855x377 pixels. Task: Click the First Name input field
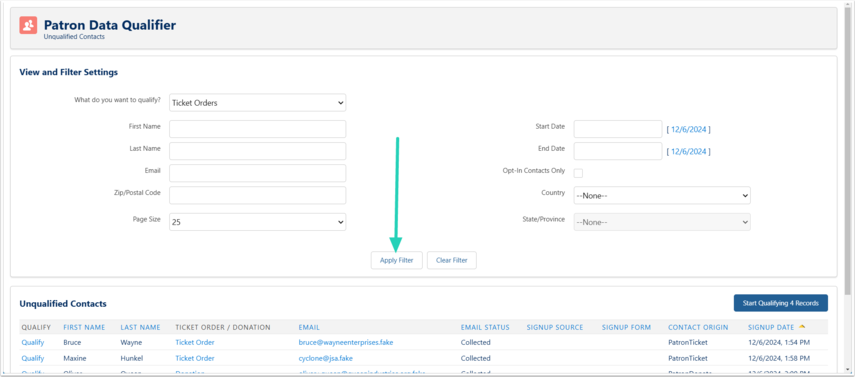coord(257,129)
